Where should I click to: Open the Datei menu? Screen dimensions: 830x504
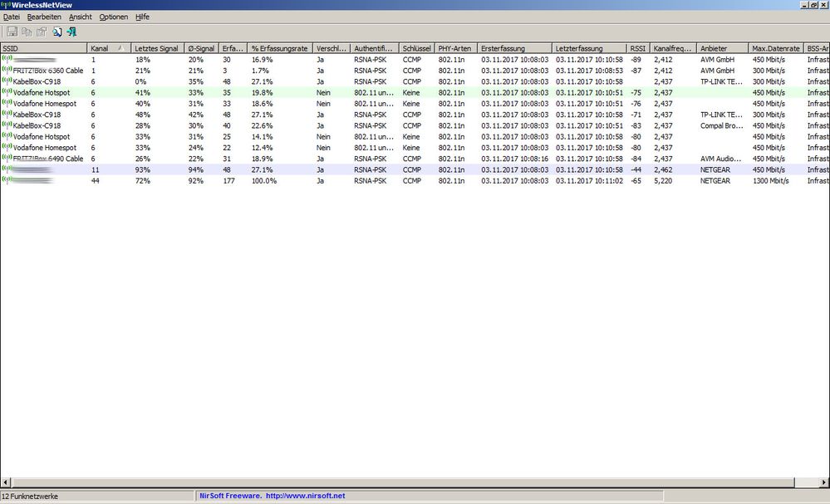coord(12,17)
